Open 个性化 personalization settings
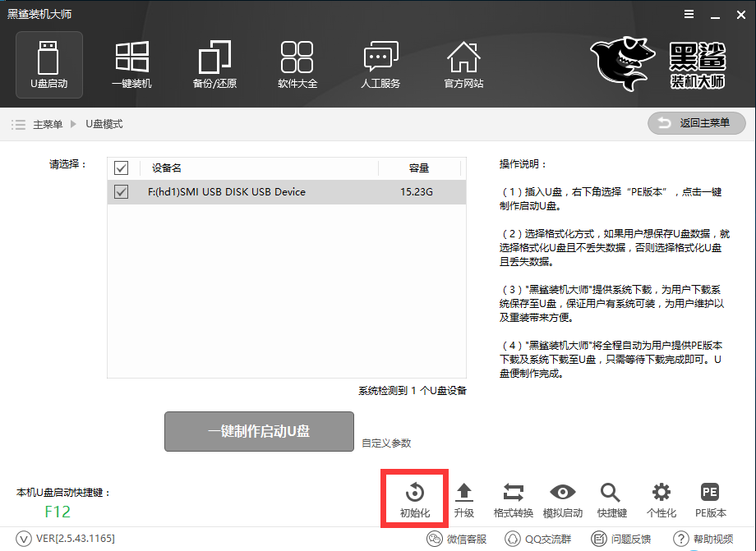 pyautogui.click(x=661, y=498)
